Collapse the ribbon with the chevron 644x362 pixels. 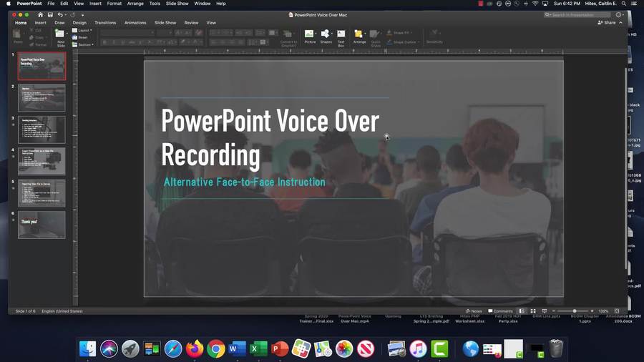click(620, 23)
